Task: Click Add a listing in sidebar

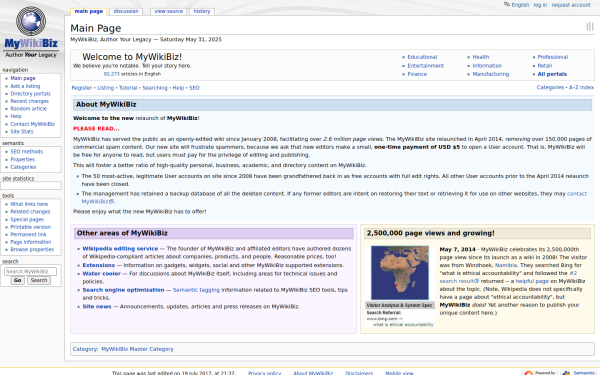Action: click(x=25, y=86)
